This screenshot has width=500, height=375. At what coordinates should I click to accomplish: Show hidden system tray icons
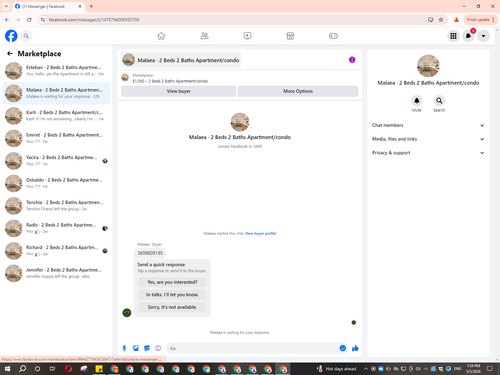coord(366,369)
